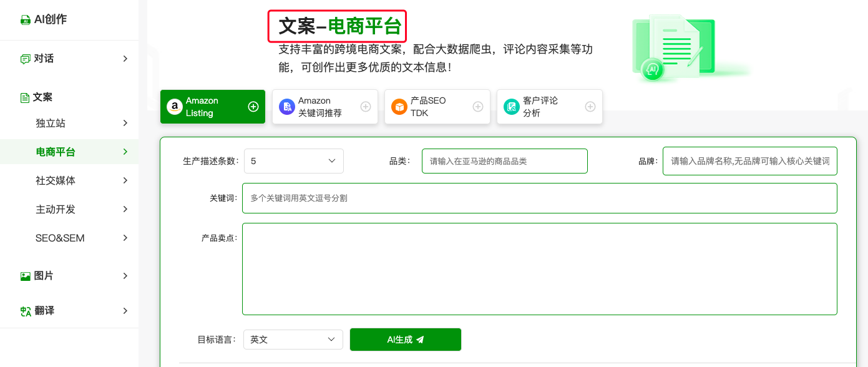Viewport: 868px width, 367px height.
Task: Expand the SEO&SEM chevron arrow
Action: click(125, 238)
